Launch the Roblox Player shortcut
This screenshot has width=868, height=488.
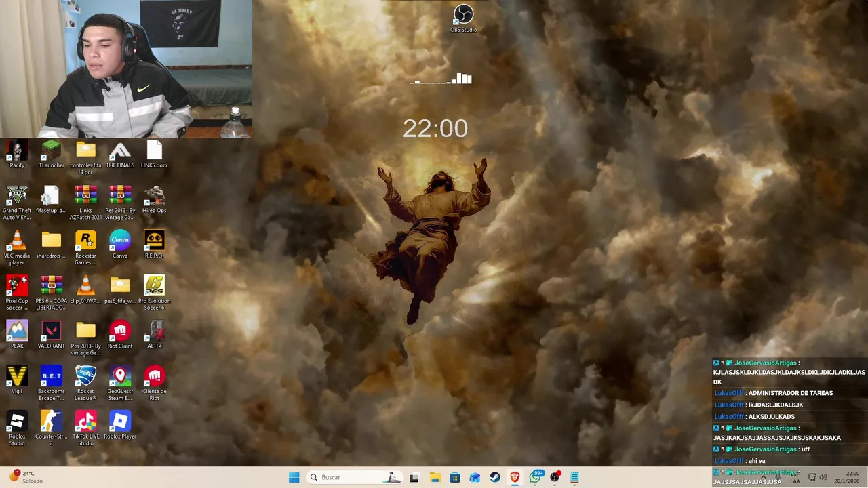tap(120, 426)
